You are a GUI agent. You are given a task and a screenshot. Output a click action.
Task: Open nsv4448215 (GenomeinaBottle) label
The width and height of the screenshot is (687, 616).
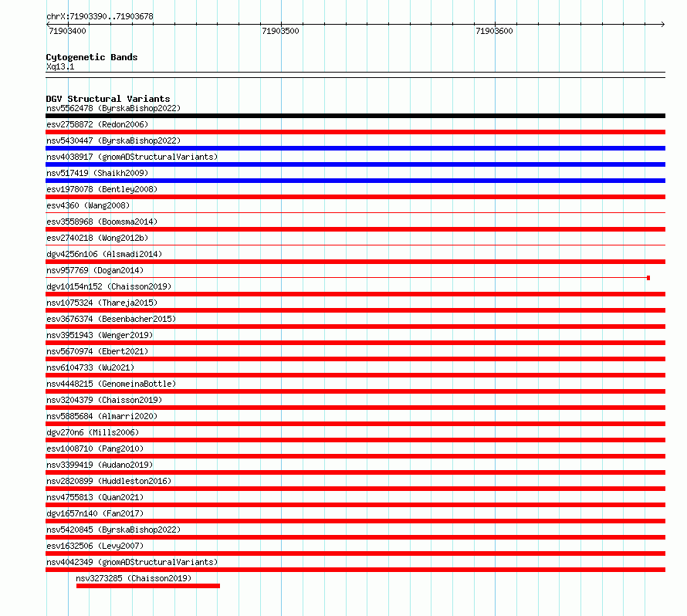click(111, 384)
